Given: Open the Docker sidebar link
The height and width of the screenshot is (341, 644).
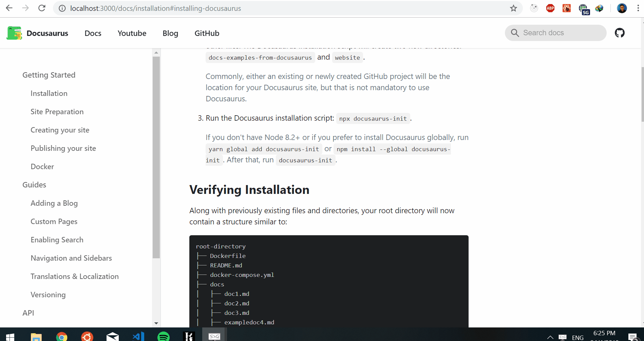Looking at the screenshot, I should [42, 166].
